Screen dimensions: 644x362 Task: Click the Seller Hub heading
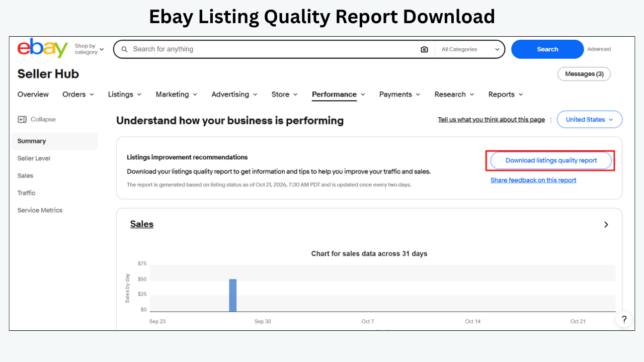(x=48, y=74)
